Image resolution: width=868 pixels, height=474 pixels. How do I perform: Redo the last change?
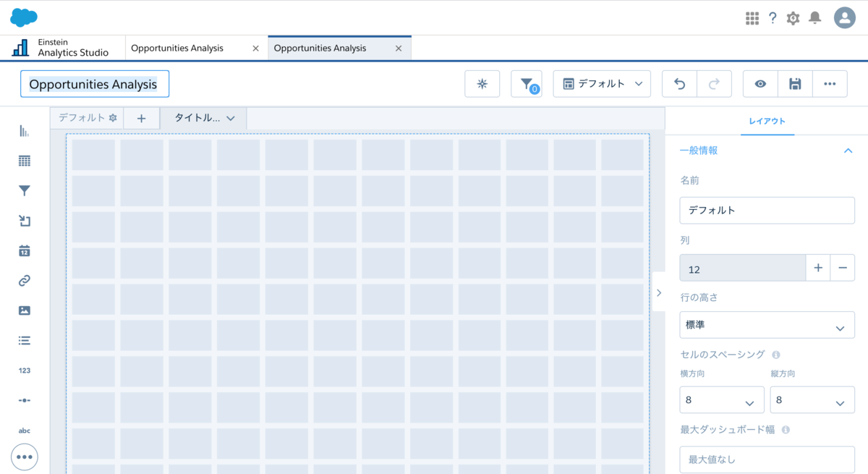[x=715, y=84]
